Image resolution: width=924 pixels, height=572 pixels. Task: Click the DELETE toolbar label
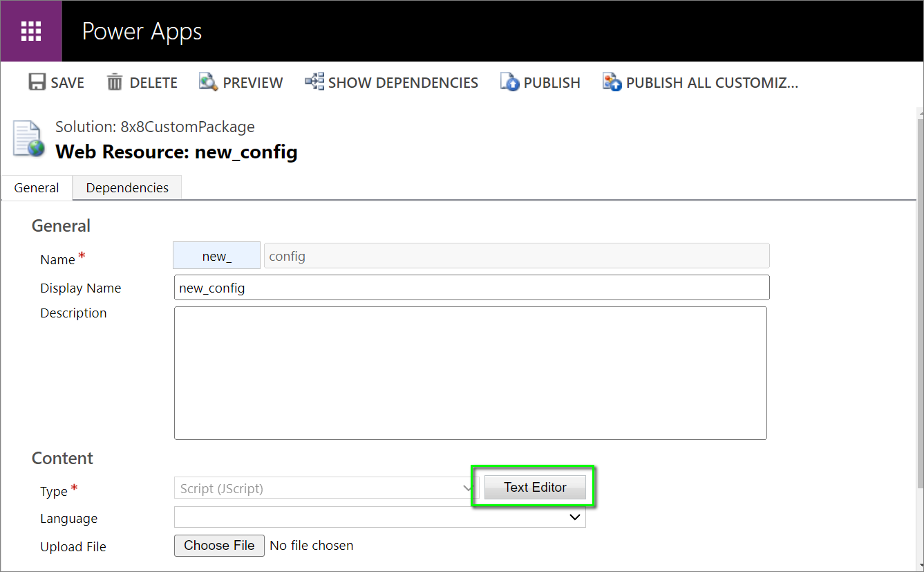pyautogui.click(x=154, y=83)
